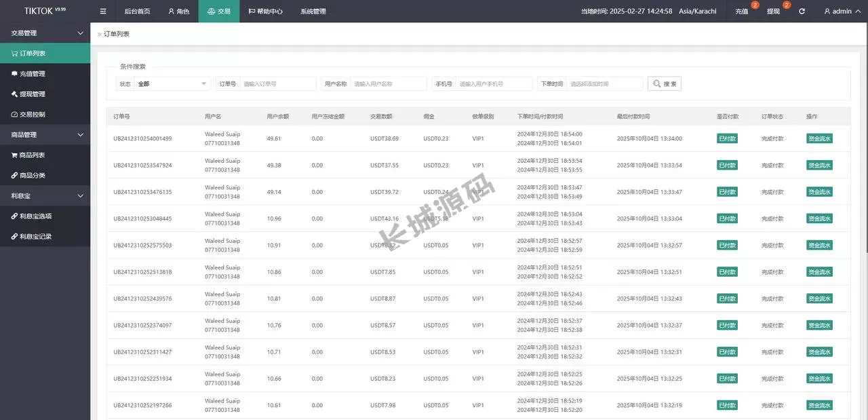
Task: Click last payment time 2025年10月04日 13:33:04
Action: pos(650,218)
